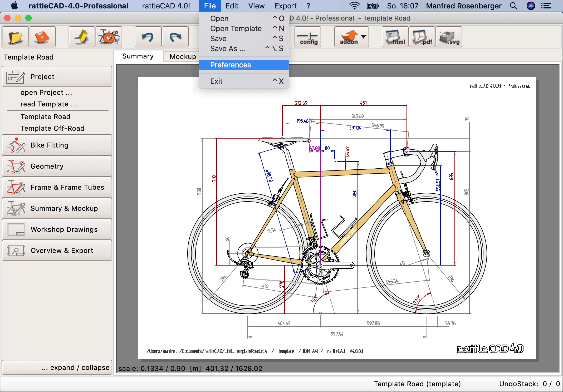Choose Save As ... menu entry
Image resolution: width=563 pixels, height=392 pixels.
coord(244,48)
